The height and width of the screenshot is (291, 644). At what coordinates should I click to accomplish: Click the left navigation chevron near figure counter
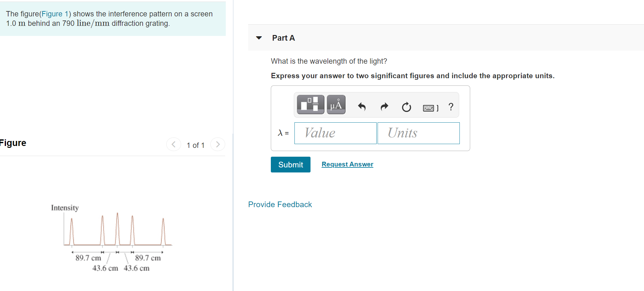174,144
